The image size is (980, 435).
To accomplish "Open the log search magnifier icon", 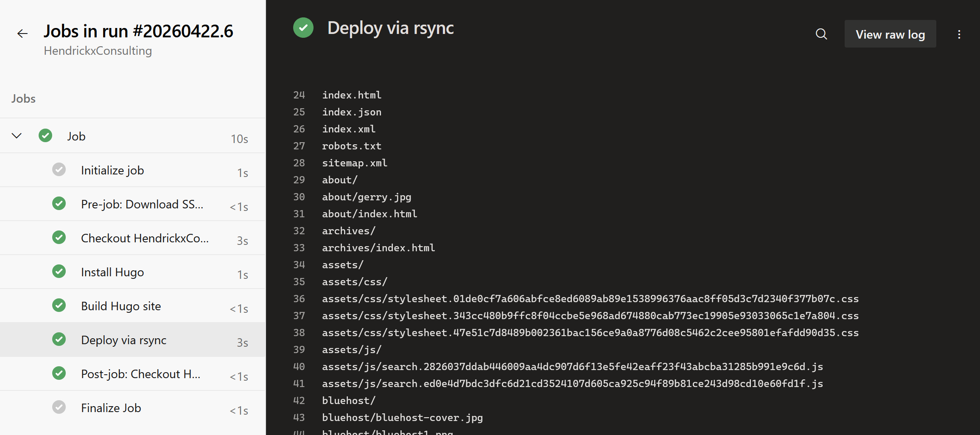I will 821,34.
